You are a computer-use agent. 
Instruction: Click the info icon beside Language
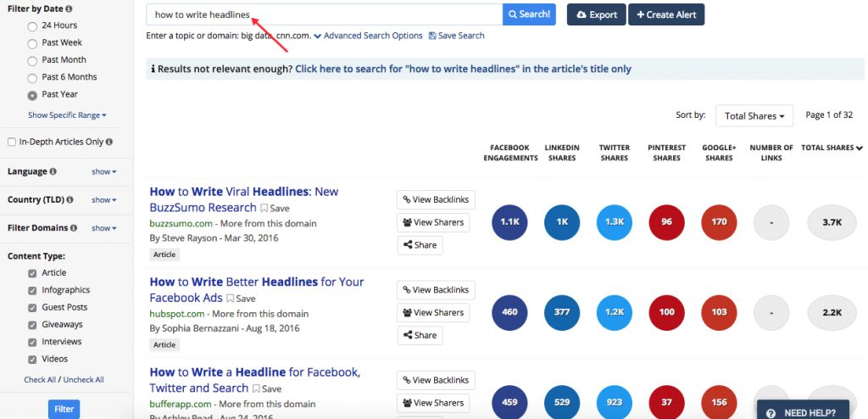(x=53, y=172)
